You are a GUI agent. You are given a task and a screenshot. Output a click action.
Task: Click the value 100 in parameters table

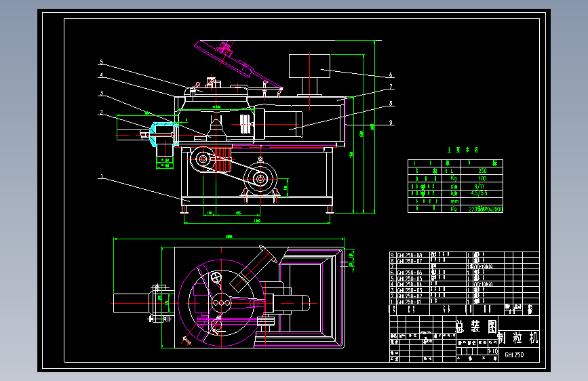[x=482, y=178]
